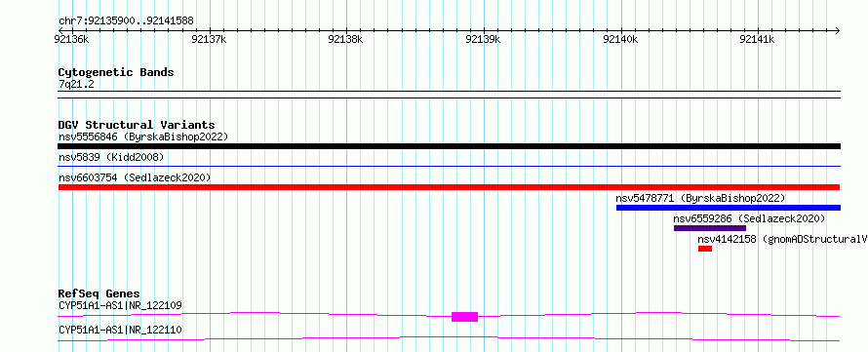Click the thin blue nsv5839 variant line
Viewport: 868px width, 352px height.
pyautogui.click(x=449, y=166)
